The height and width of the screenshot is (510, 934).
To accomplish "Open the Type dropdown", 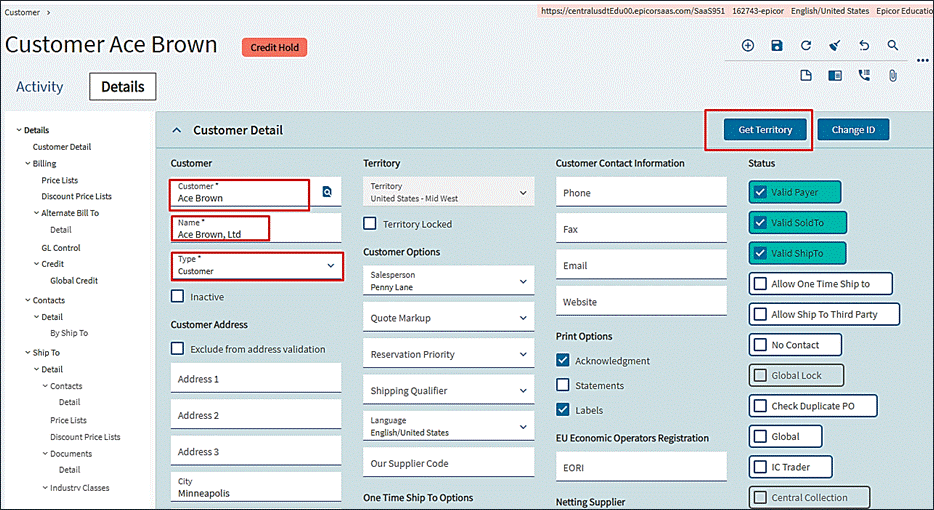I will tap(331, 265).
